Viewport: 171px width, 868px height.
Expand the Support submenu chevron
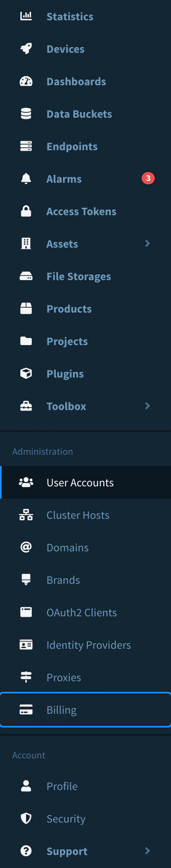pyautogui.click(x=147, y=851)
